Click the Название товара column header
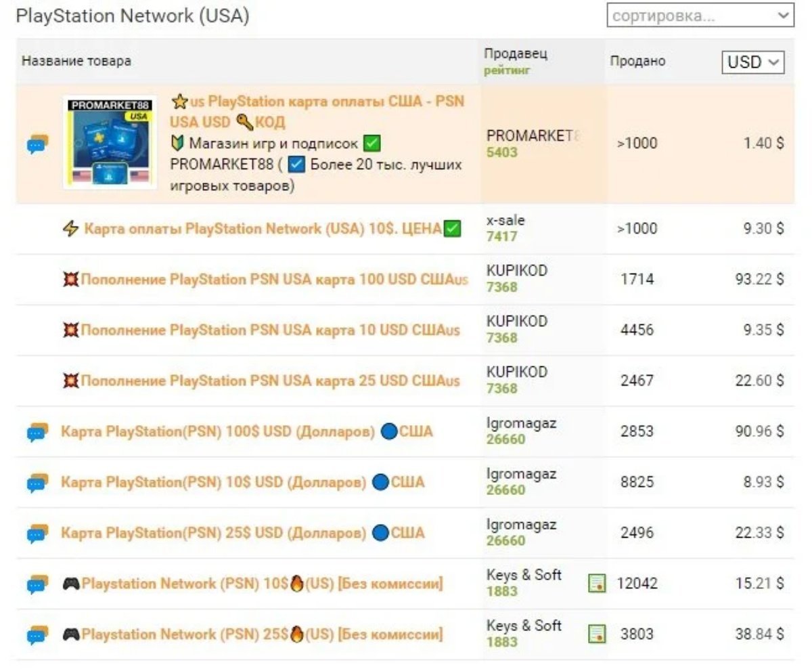This screenshot has width=812, height=669. pyautogui.click(x=76, y=61)
